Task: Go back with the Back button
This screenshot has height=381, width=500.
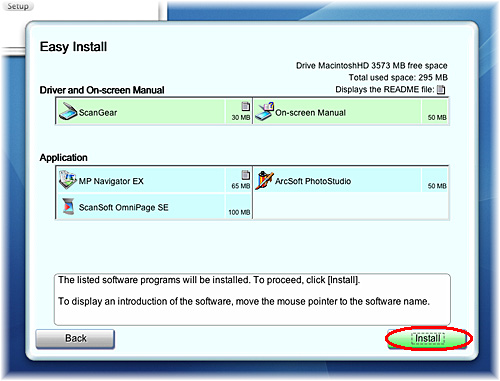Action: (x=75, y=339)
